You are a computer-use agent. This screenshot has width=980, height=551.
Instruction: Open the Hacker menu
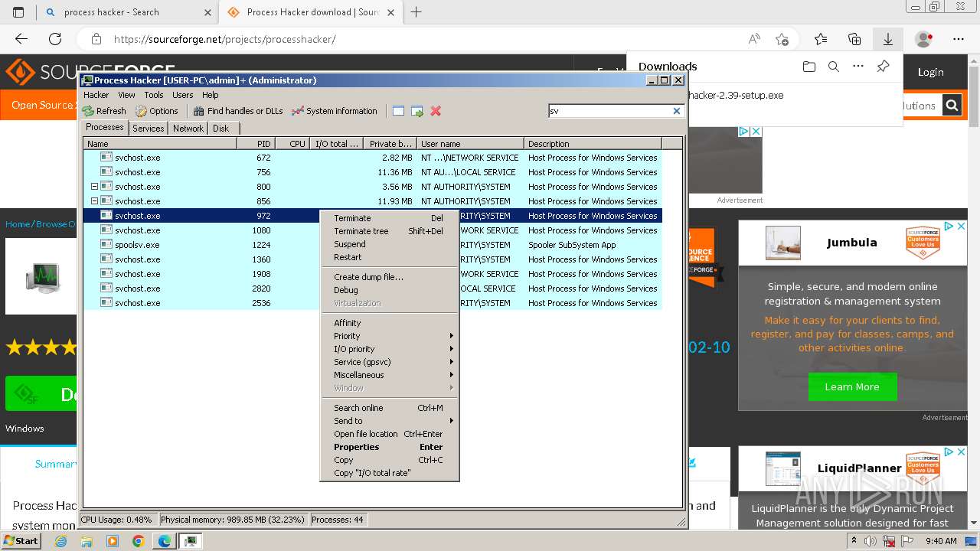click(96, 95)
